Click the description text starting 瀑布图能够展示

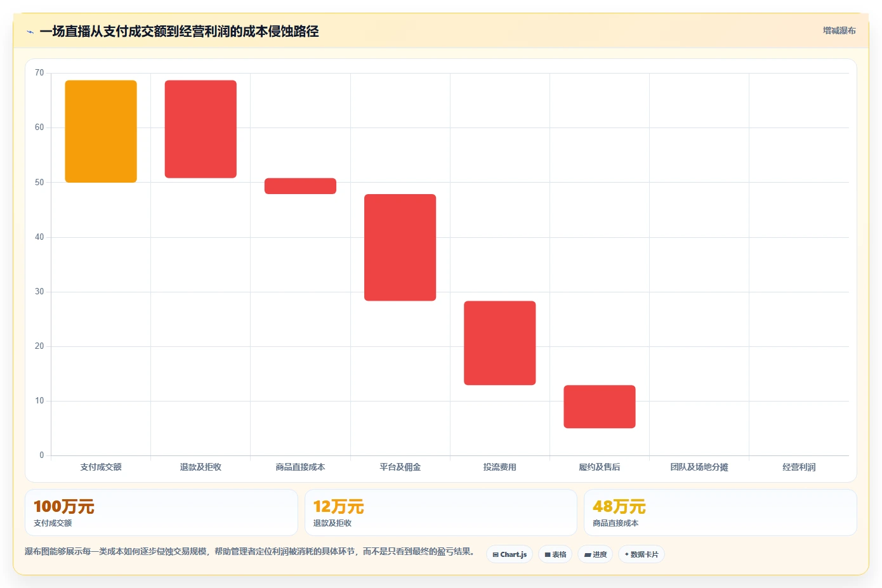pos(250,552)
